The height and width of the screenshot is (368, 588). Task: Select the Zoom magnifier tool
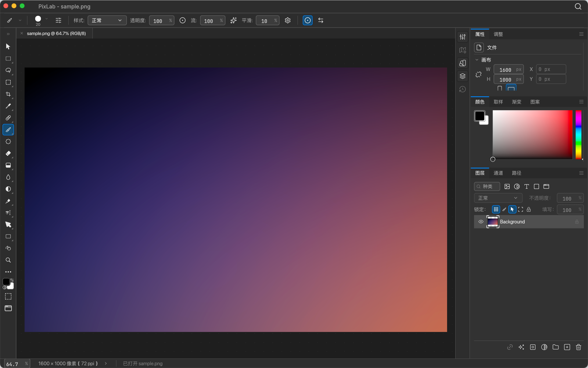point(8,260)
